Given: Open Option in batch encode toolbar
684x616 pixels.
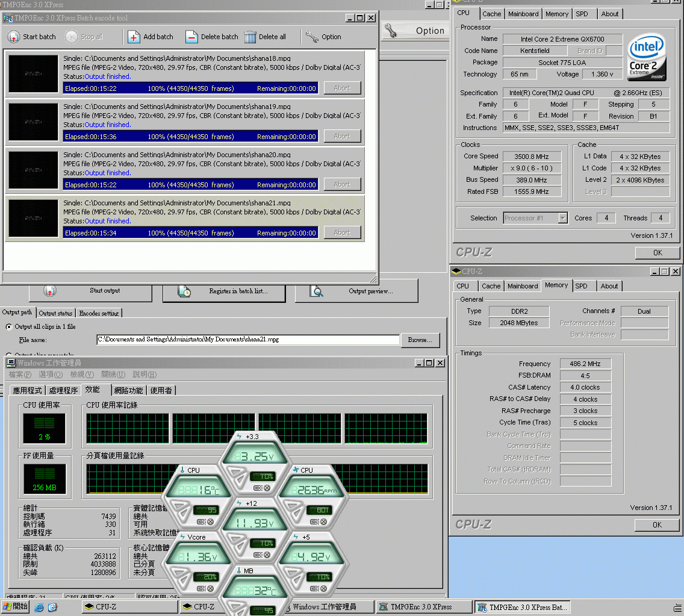Looking at the screenshot, I should 323,37.
